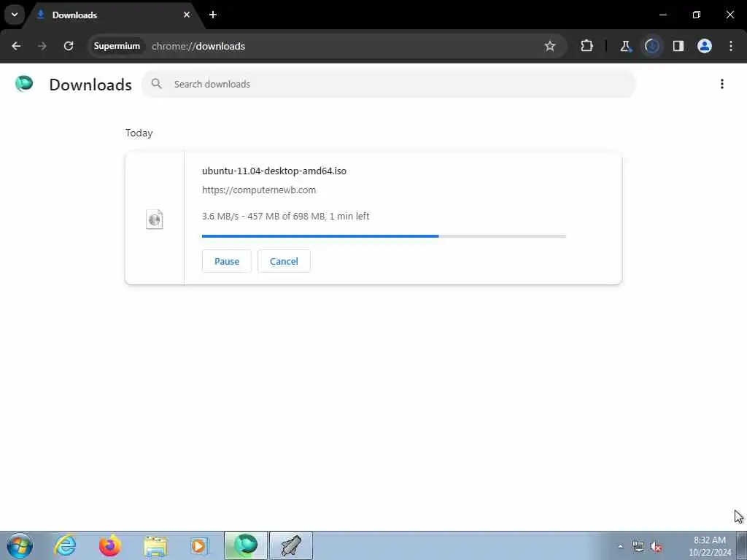
Task: Minimize the browser window
Action: point(663,15)
